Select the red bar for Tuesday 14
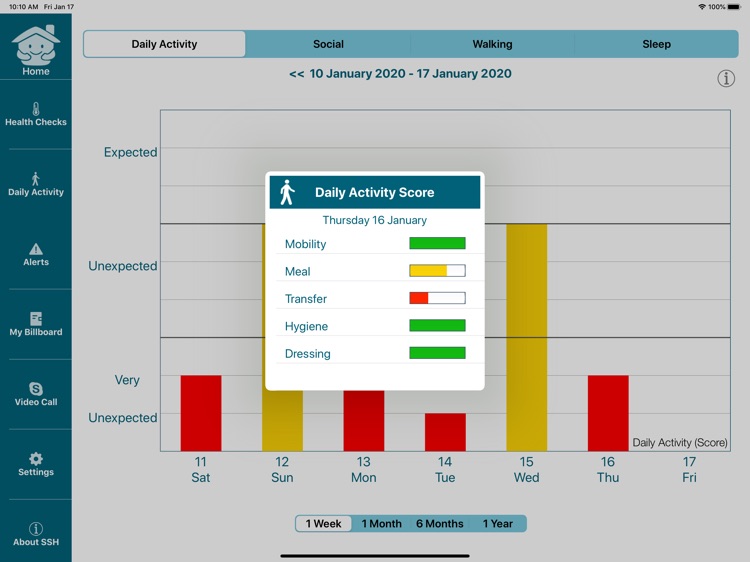Screen dimensions: 750x562 tap(445, 432)
